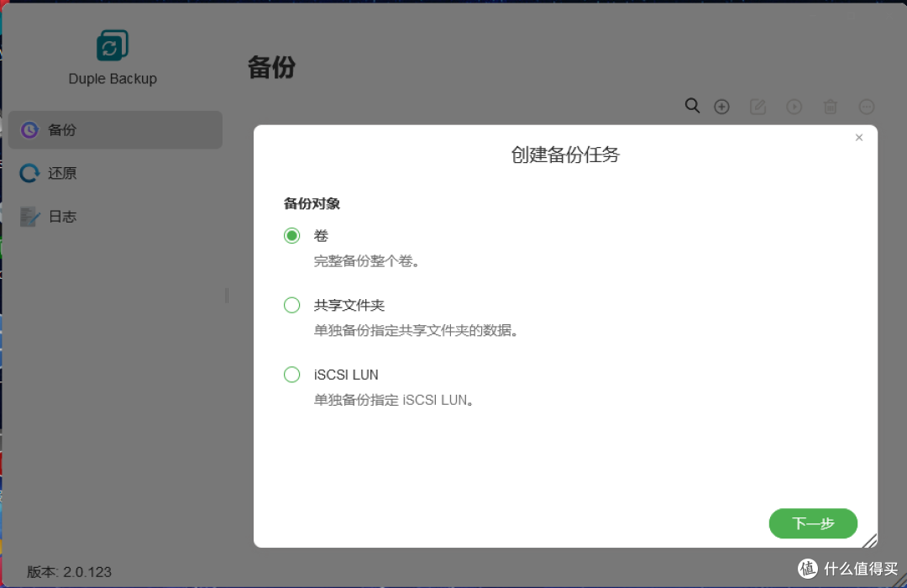Image resolution: width=907 pixels, height=588 pixels.
Task: Select the iSCSI LUN radio option
Action: pos(291,375)
